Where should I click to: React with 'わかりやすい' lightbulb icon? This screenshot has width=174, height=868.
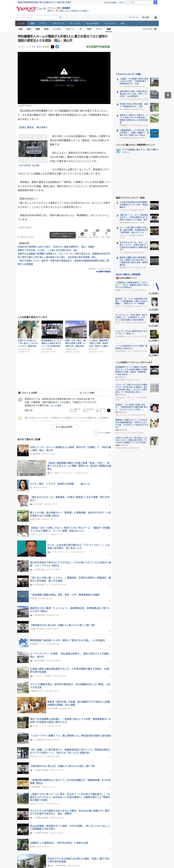tap(94, 234)
